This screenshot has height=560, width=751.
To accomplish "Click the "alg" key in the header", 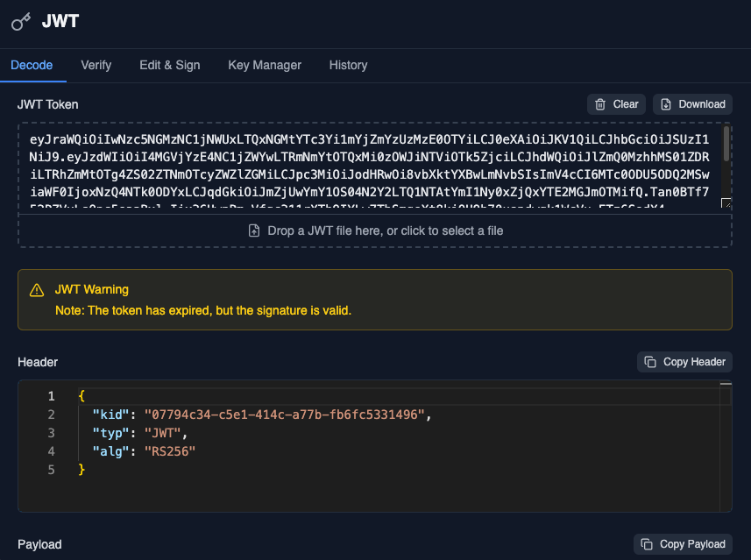I will (110, 451).
